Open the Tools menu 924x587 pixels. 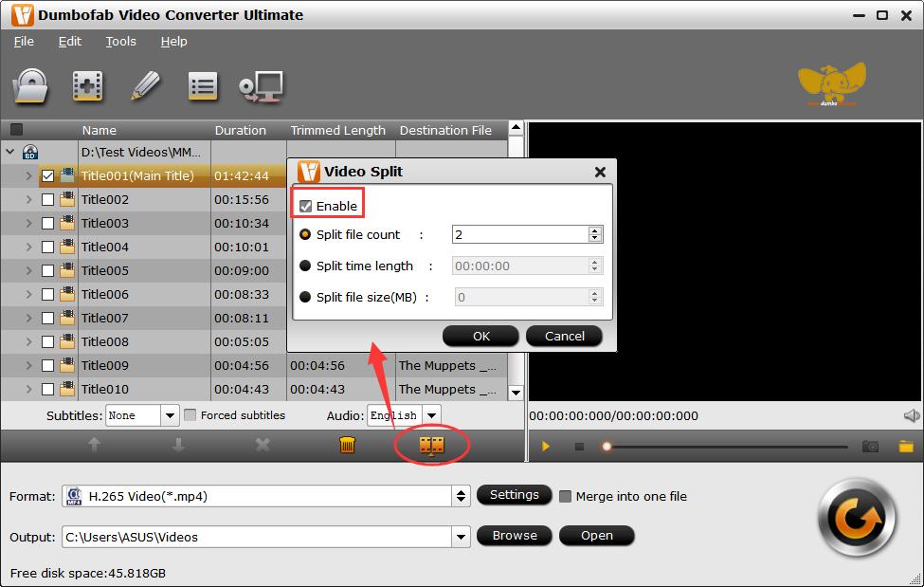pos(120,42)
